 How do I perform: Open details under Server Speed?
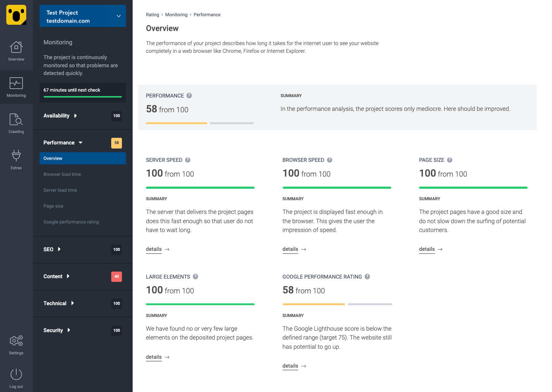pyautogui.click(x=154, y=249)
